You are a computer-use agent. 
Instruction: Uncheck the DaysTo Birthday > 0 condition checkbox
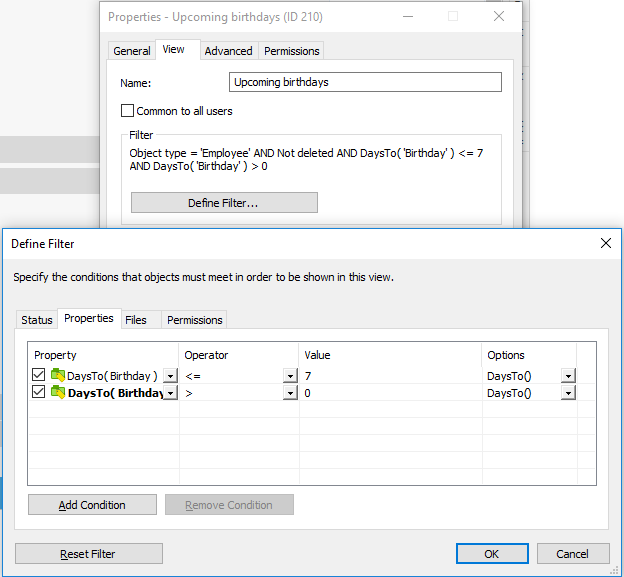pyautogui.click(x=39, y=392)
